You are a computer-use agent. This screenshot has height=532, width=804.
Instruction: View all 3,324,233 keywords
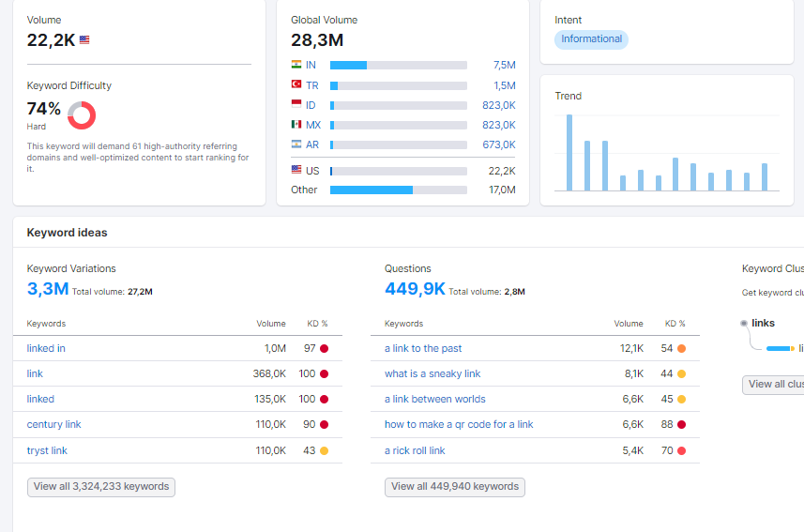(x=101, y=487)
